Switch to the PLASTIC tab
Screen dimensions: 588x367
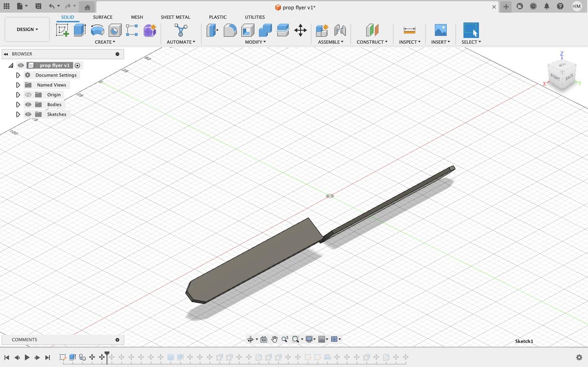pyautogui.click(x=218, y=17)
